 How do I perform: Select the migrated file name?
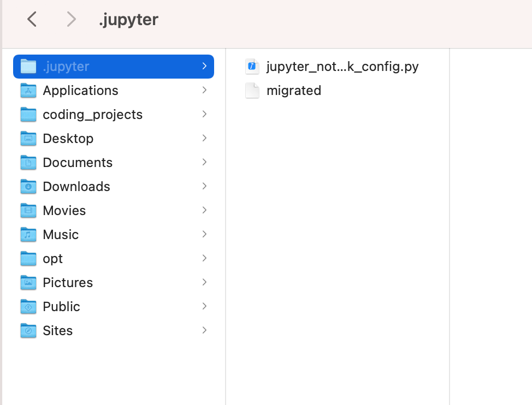294,91
